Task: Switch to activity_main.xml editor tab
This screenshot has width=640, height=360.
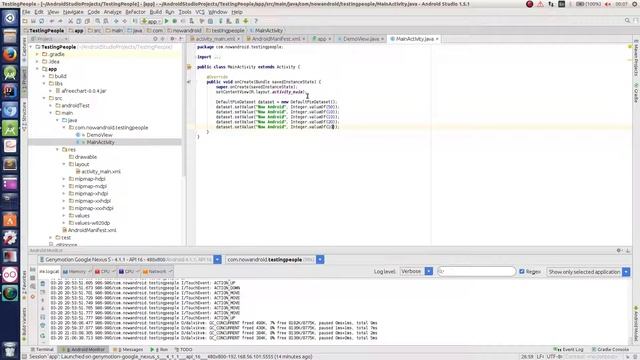Action: point(215,39)
